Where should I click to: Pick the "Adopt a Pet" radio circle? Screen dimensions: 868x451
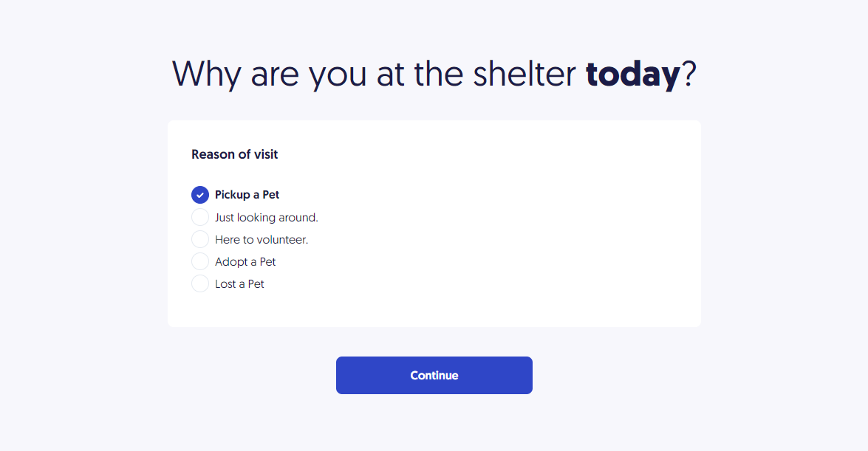pos(200,261)
